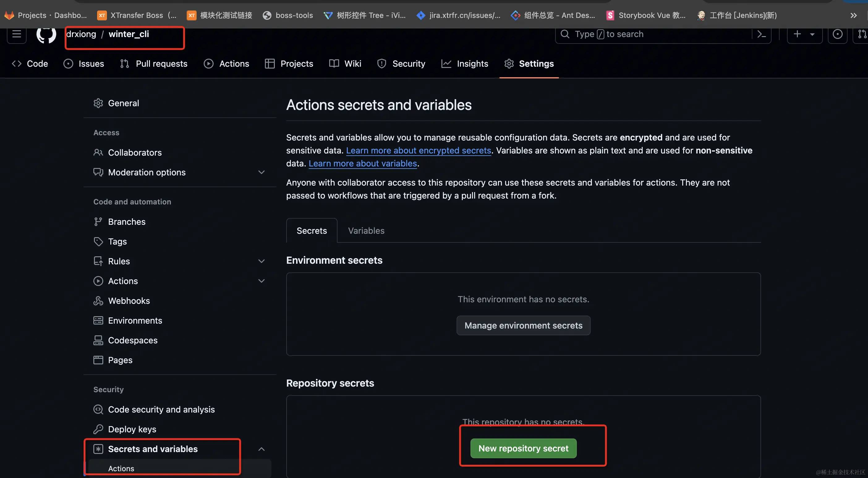Click New repository secret button
Screen dimensions: 868x478
point(523,448)
